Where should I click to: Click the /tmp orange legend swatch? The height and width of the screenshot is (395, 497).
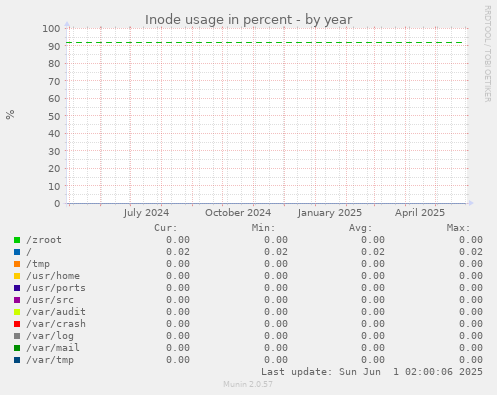coord(17,264)
